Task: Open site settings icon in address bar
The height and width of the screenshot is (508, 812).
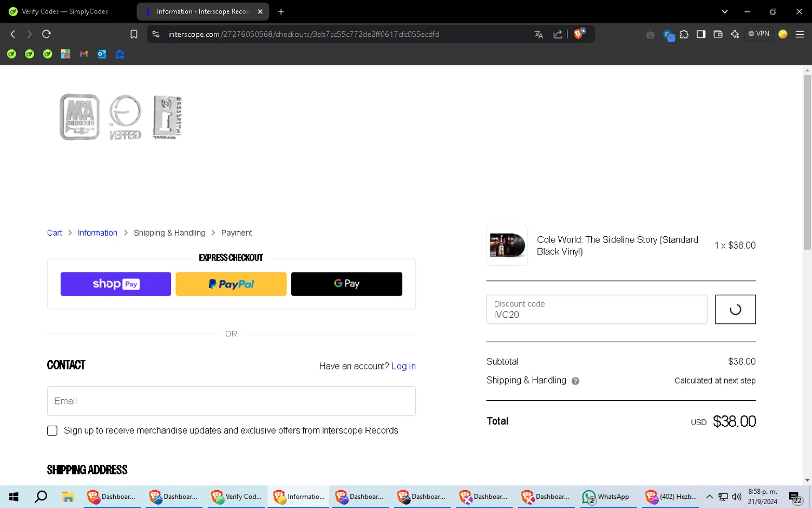Action: (x=156, y=34)
